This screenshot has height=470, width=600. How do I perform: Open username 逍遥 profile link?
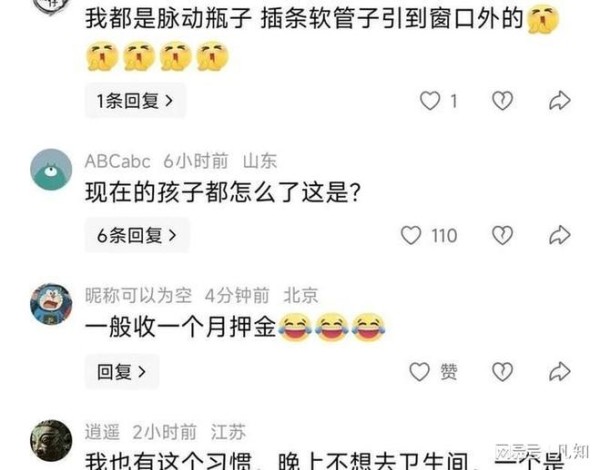click(102, 432)
